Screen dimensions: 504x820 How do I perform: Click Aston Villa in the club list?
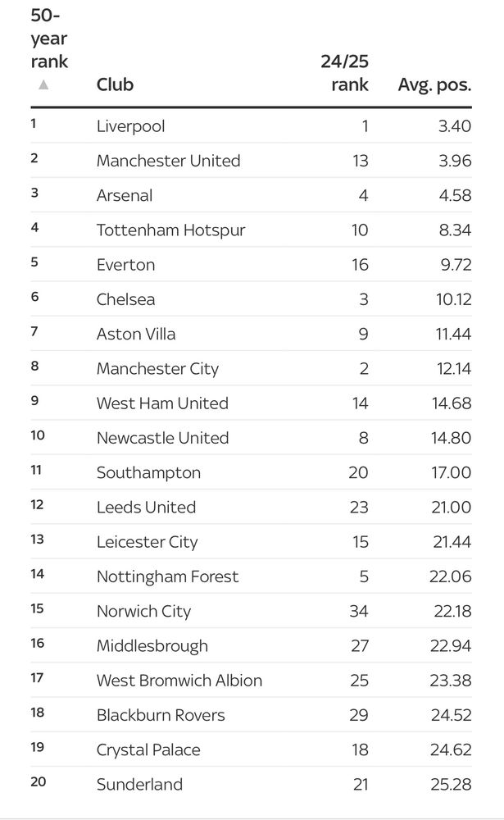point(136,334)
